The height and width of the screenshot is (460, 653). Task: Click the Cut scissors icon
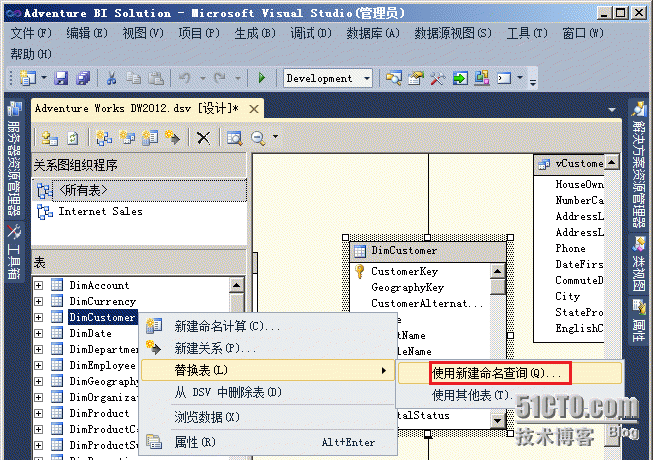[x=111, y=78]
